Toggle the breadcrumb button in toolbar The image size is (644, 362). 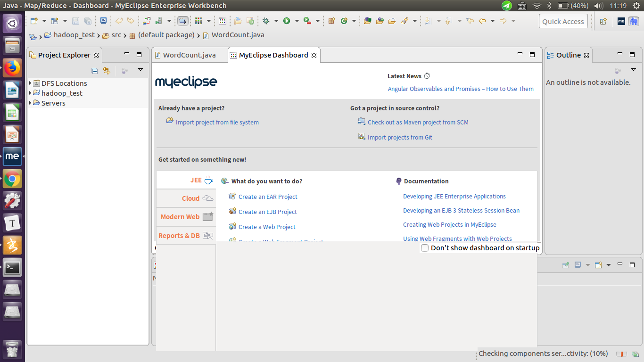tap(182, 21)
